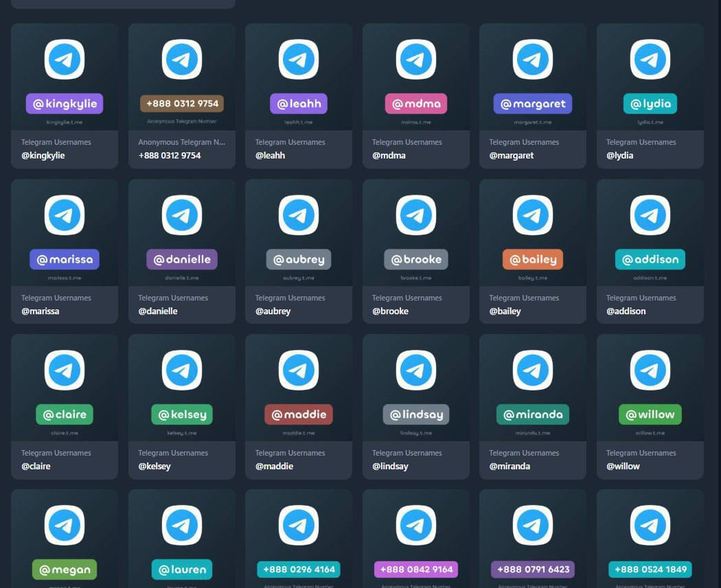Click the Telegram icon above @brooke
The image size is (721, 588).
click(x=415, y=215)
